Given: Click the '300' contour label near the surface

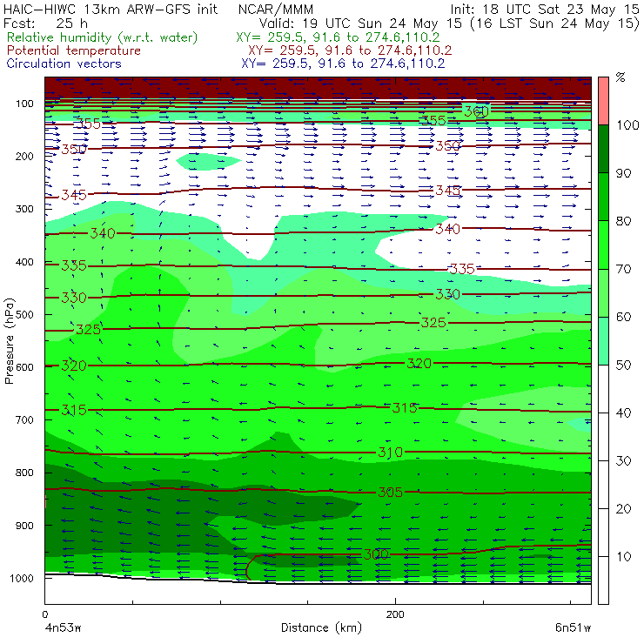Looking at the screenshot, I should coord(376,554).
